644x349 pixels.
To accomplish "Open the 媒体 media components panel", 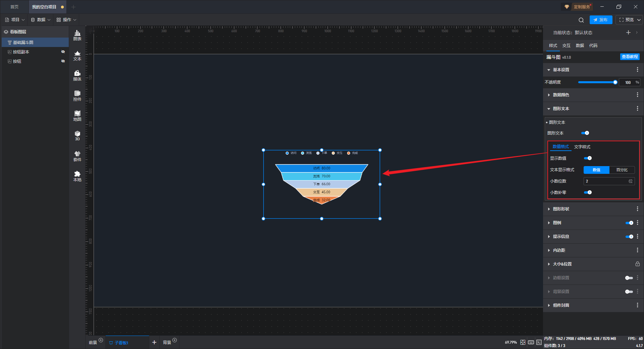I will point(77,76).
